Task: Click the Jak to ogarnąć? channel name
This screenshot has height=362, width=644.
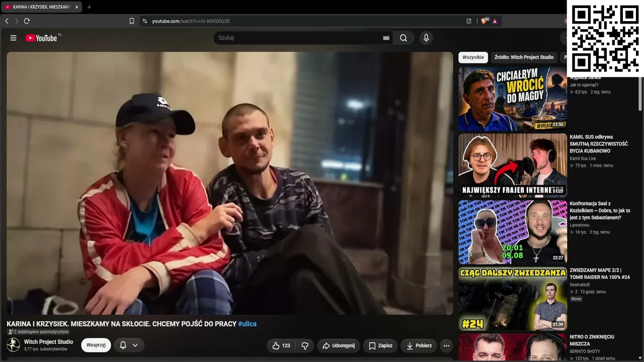Action: point(584,85)
